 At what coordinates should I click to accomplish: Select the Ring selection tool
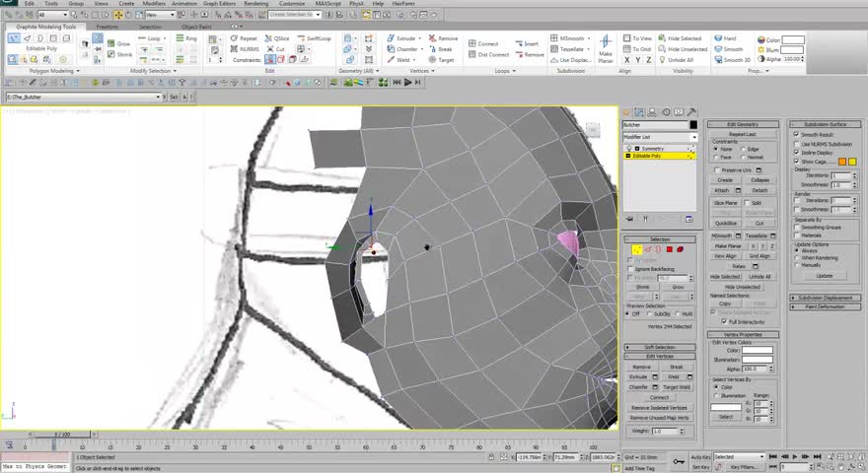pyautogui.click(x=186, y=38)
